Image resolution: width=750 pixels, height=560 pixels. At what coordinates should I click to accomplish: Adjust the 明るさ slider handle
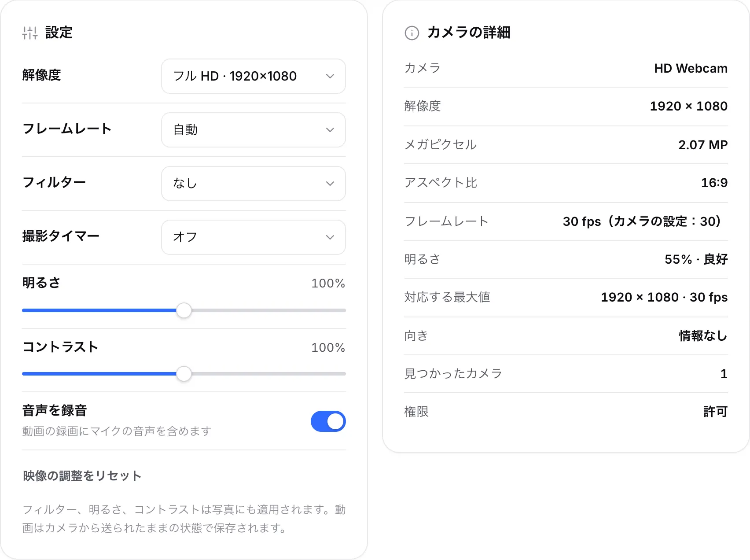[184, 310]
